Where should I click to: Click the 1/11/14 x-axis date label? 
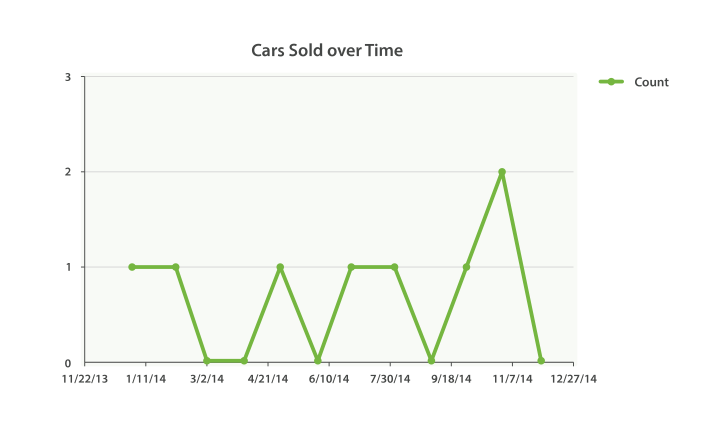pos(146,379)
